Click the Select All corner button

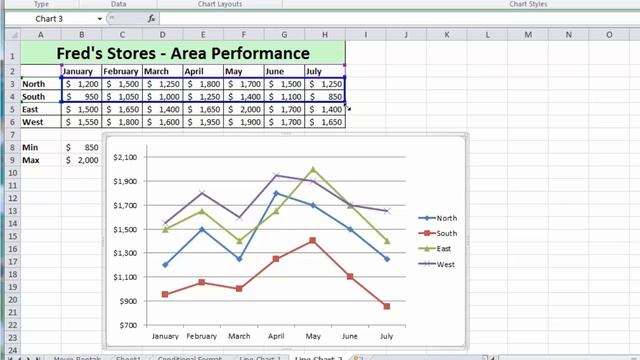click(x=13, y=35)
